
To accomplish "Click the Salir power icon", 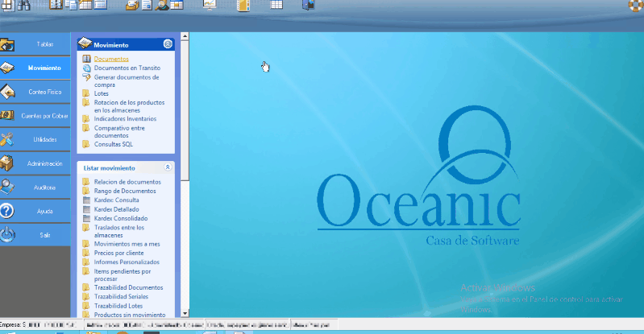I will (x=7, y=235).
